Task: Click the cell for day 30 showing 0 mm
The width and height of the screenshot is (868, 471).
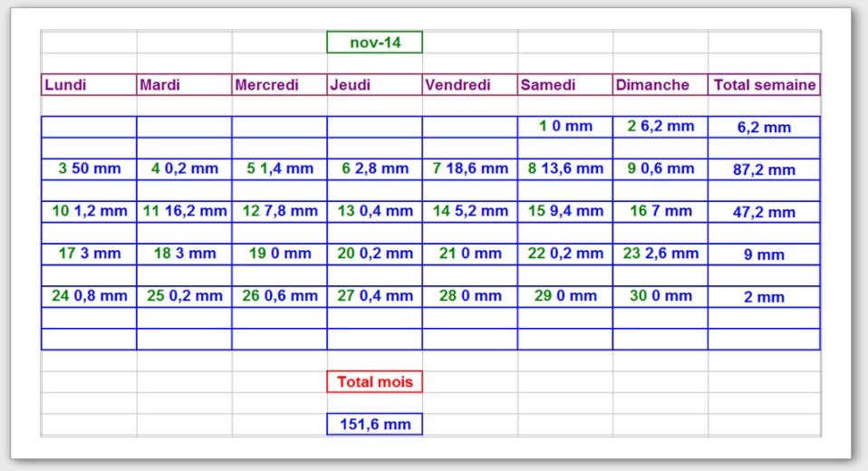Action: click(x=660, y=295)
